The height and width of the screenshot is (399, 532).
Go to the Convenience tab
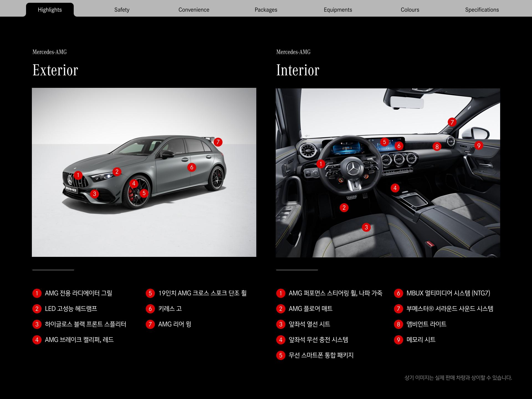(x=194, y=10)
